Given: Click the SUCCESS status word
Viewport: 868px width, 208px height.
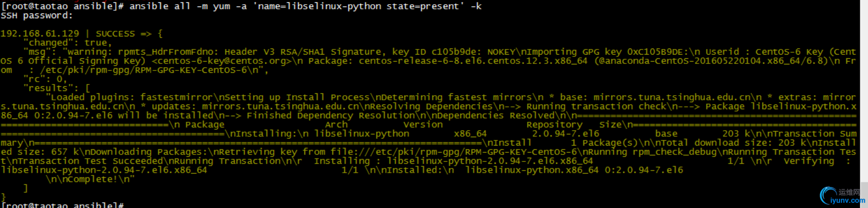Looking at the screenshot, I should (115, 34).
